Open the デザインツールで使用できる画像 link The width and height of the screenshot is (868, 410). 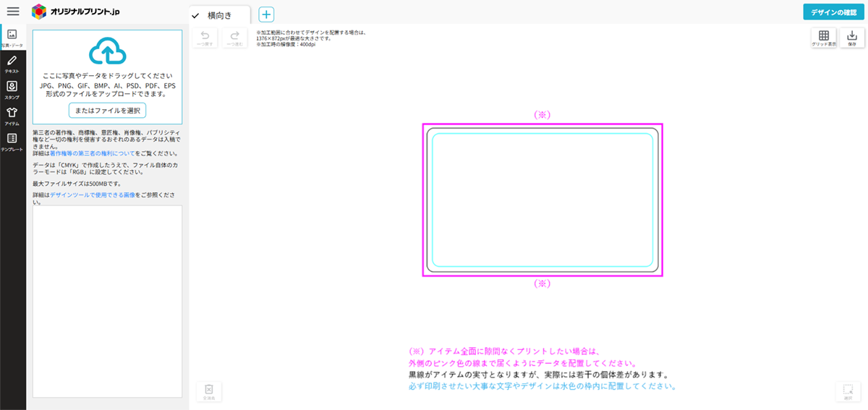[x=93, y=195]
